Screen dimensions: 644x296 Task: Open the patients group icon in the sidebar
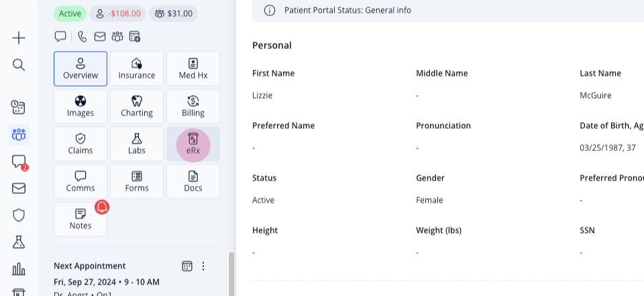19,134
